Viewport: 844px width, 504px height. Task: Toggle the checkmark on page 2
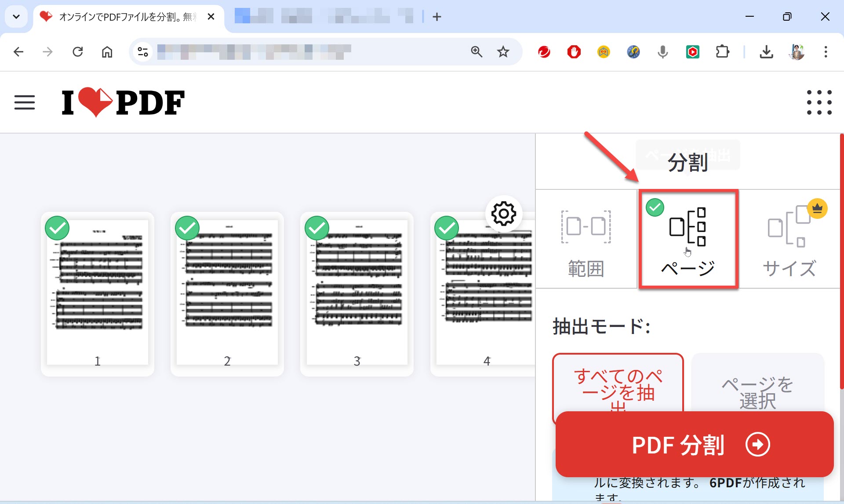point(187,228)
